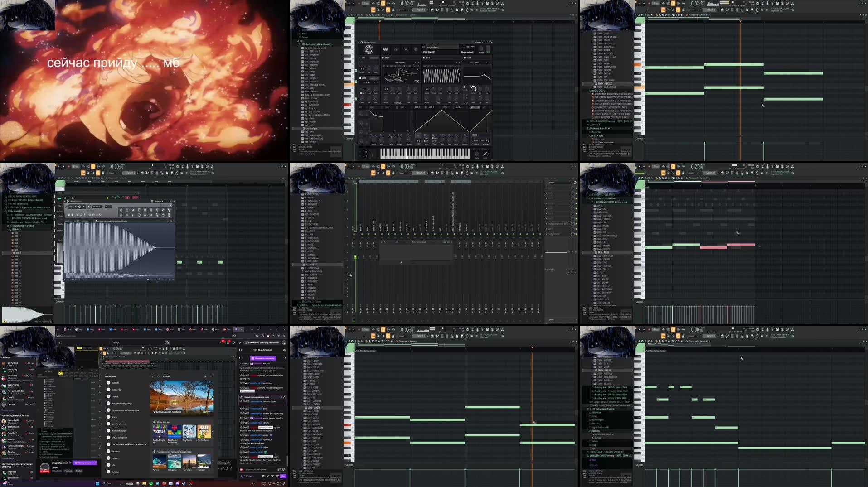Click FL Studio record button in Edison frame
This screenshot has width=868, height=487.
69,166
